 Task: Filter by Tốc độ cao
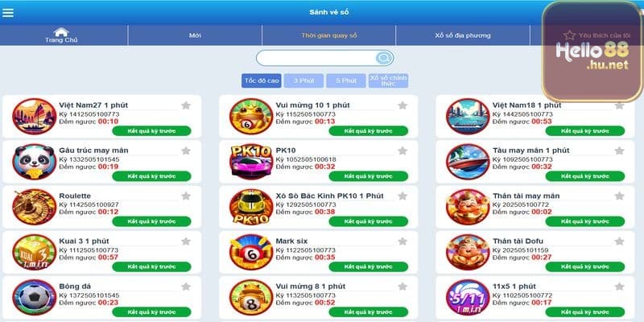(x=262, y=80)
